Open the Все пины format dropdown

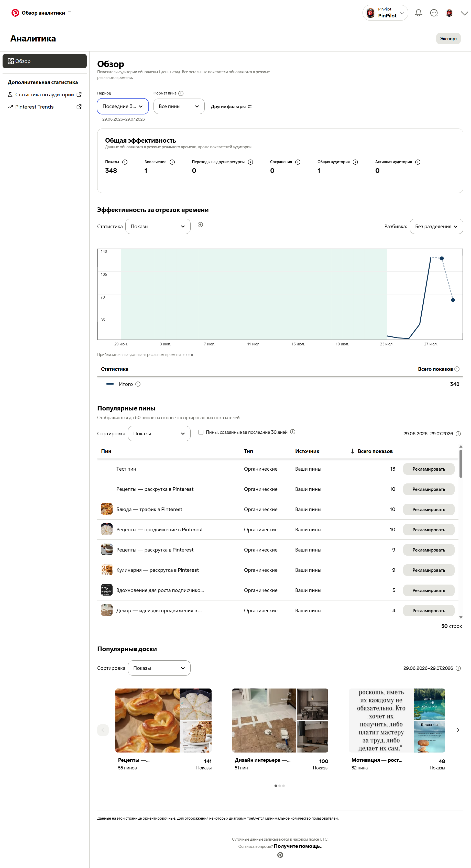tap(179, 106)
